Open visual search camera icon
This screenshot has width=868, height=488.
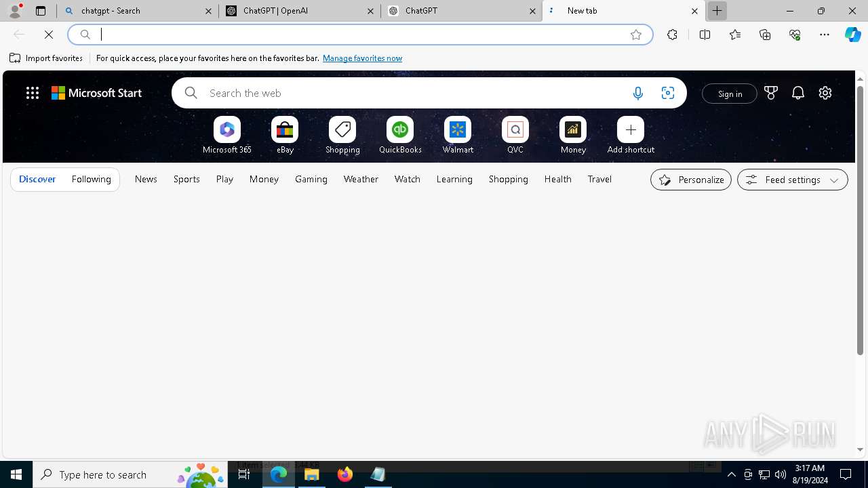[x=668, y=94]
